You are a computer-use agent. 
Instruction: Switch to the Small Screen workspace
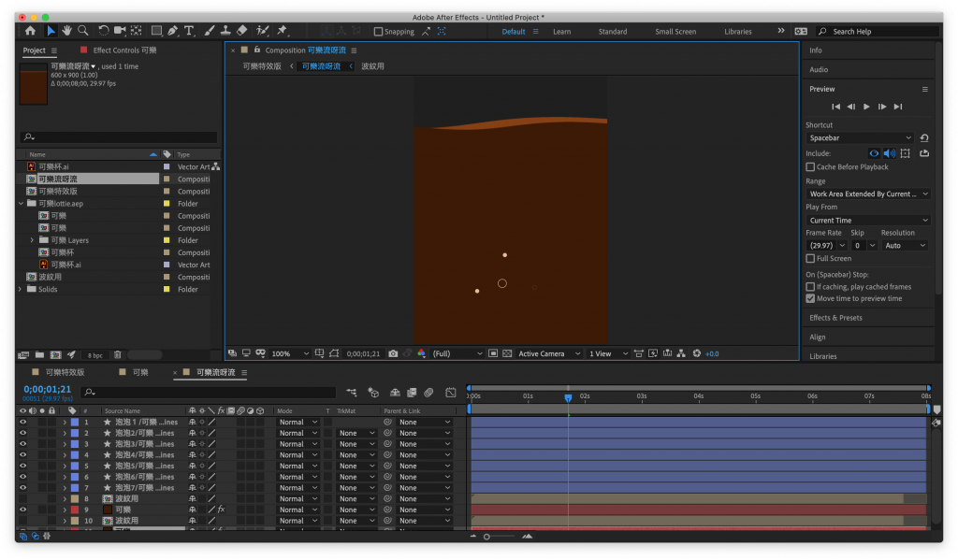(675, 32)
